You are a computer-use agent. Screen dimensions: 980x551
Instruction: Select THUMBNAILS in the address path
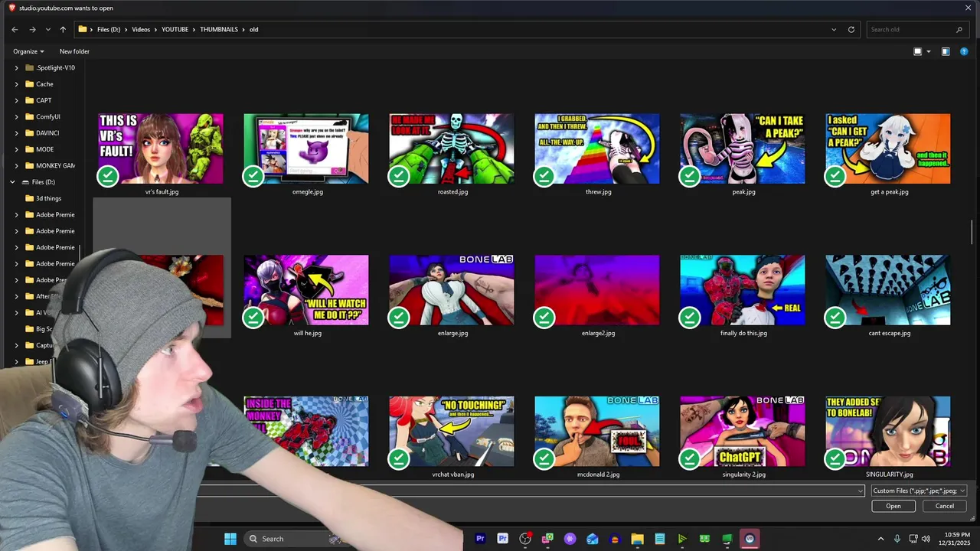[219, 29]
